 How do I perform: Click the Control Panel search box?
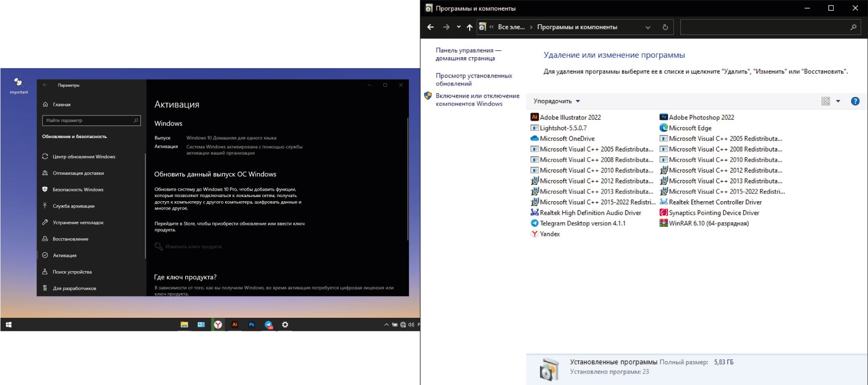770,27
